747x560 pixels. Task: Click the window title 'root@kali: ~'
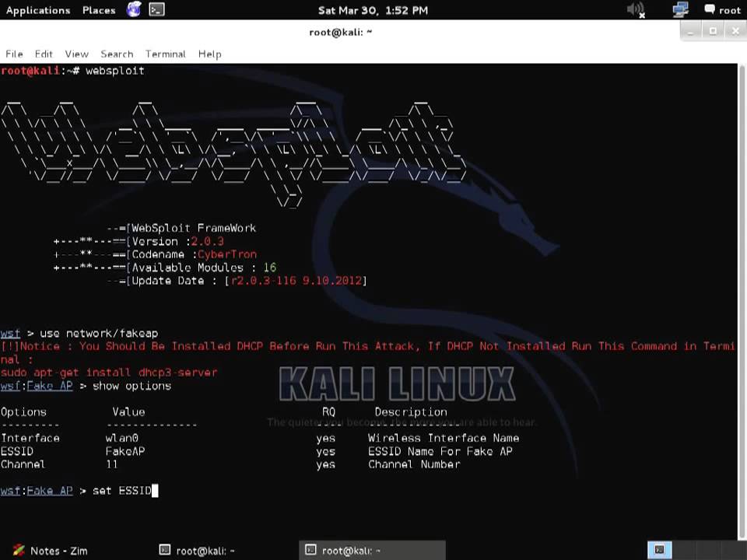(341, 33)
